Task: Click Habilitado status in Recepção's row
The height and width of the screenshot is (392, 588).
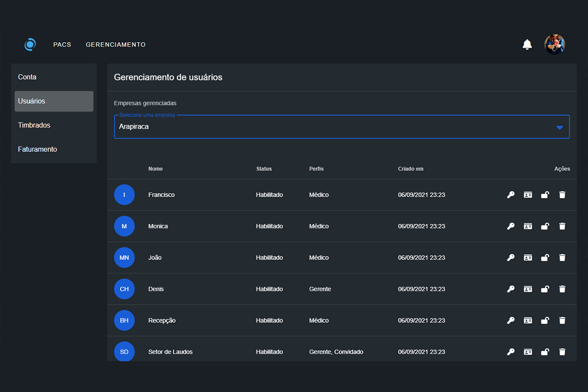Action: [x=270, y=321]
